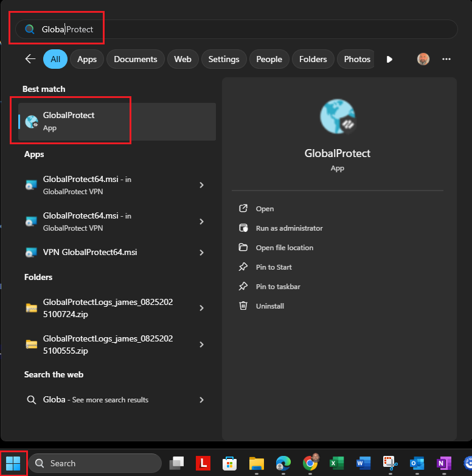Launch Google Chrome from the taskbar

310,463
